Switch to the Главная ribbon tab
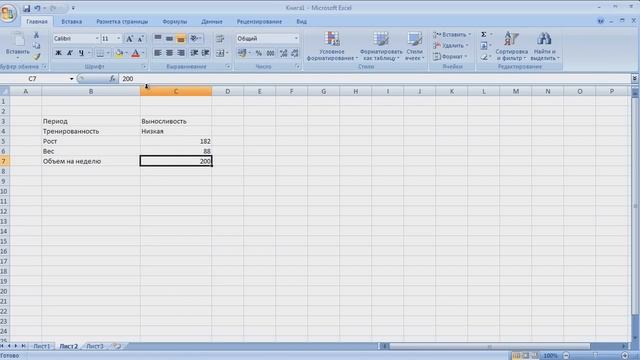The image size is (640, 360). (x=37, y=22)
